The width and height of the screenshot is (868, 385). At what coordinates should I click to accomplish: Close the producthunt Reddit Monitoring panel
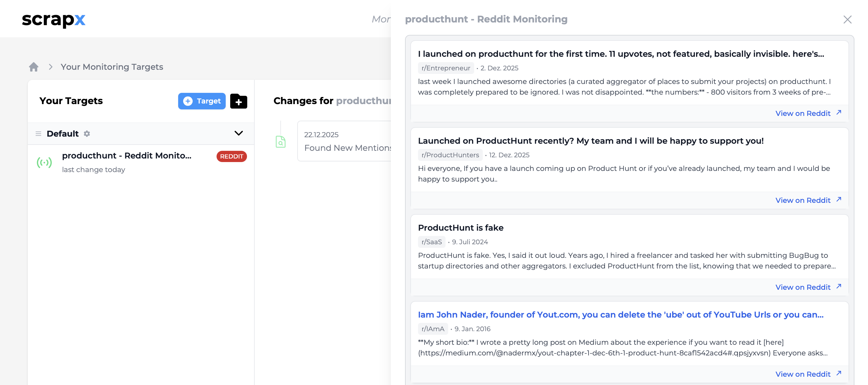pyautogui.click(x=847, y=20)
